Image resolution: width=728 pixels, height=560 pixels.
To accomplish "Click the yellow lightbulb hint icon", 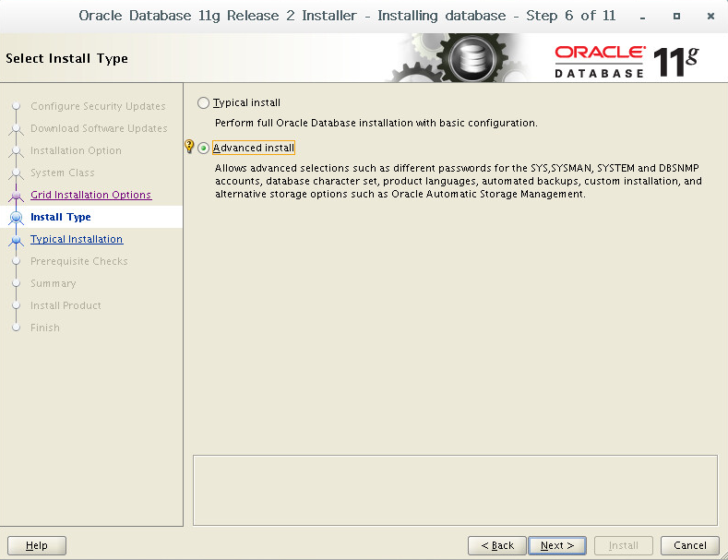I will [189, 147].
